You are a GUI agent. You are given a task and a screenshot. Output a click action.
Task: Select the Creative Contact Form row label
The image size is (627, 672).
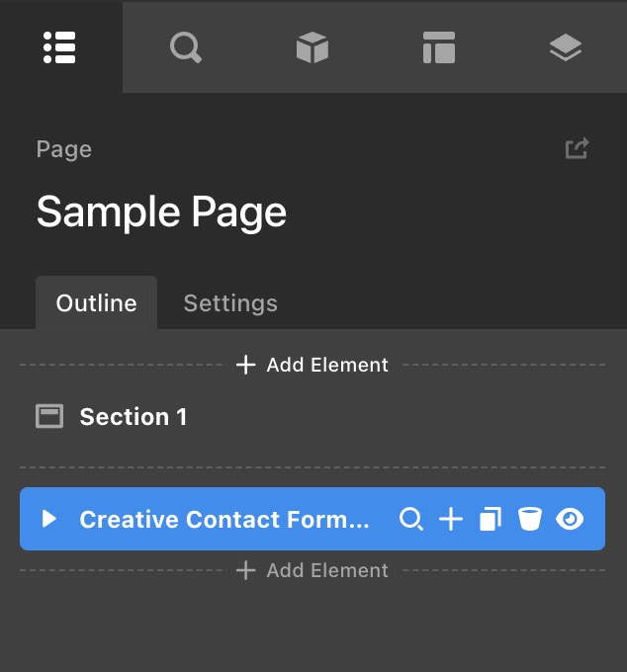click(224, 519)
